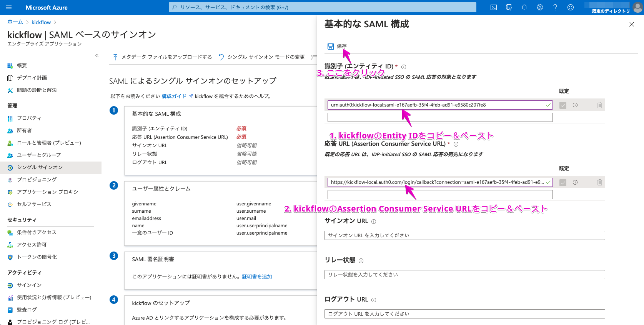Click the Microsoft Azure logo text
644x325 pixels.
(x=47, y=7)
